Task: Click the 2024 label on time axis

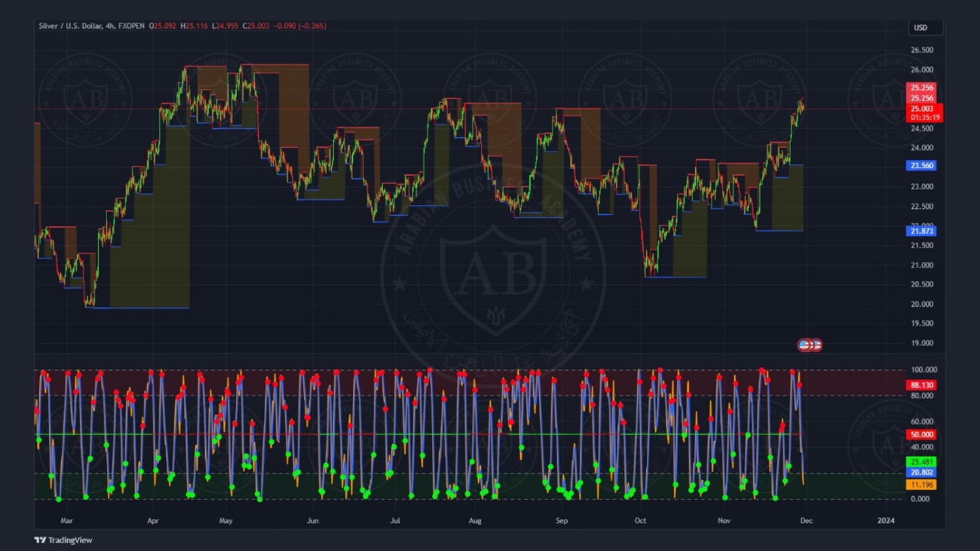Action: [886, 521]
